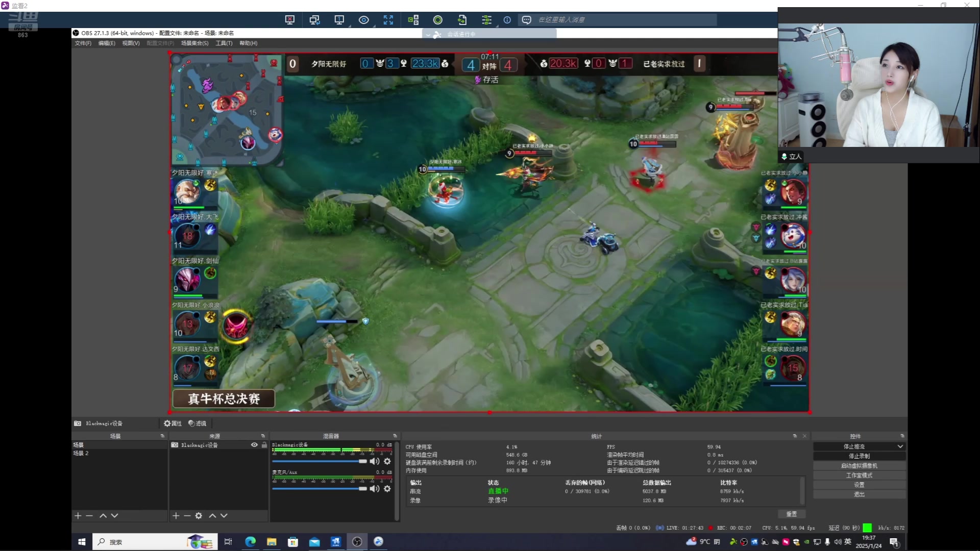Open the 场景集合(S) menu

point(194,43)
